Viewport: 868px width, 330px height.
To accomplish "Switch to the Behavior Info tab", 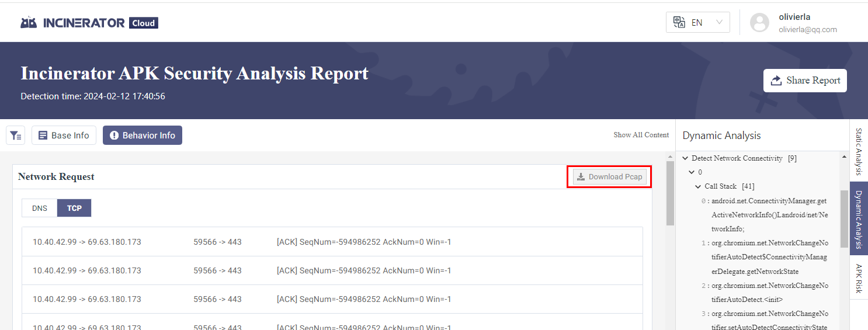I will point(143,136).
